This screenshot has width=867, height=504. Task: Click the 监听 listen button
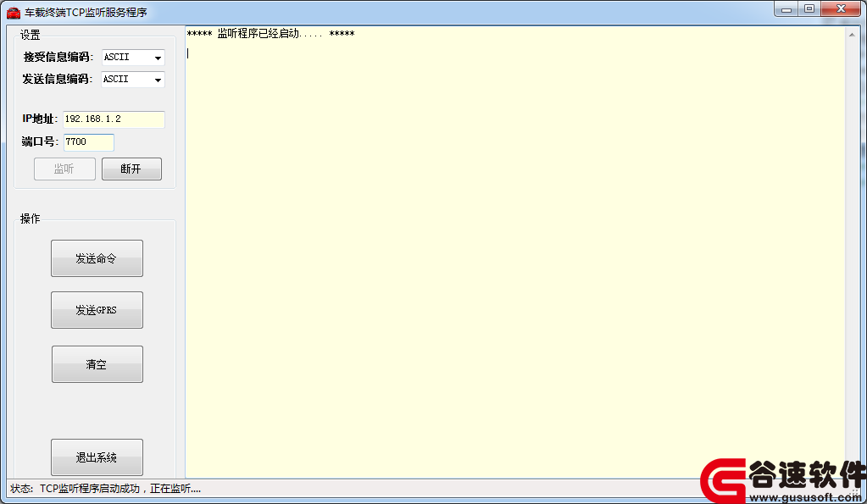[x=64, y=169]
